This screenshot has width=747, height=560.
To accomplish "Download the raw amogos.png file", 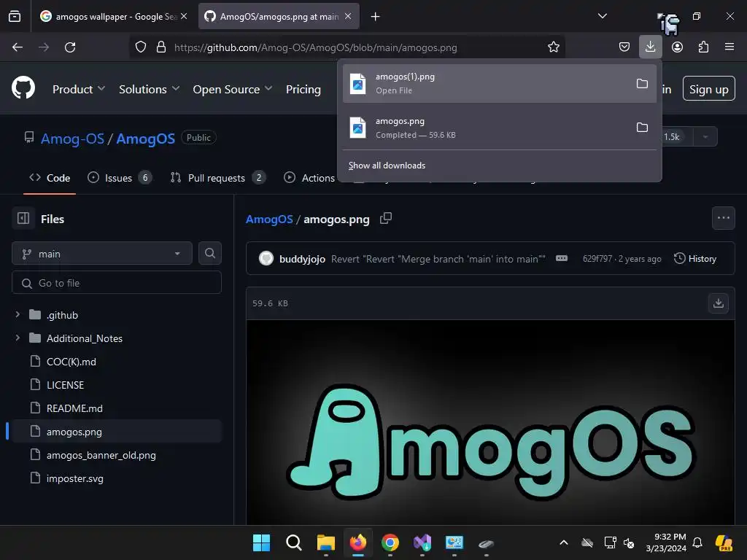I will (x=719, y=303).
